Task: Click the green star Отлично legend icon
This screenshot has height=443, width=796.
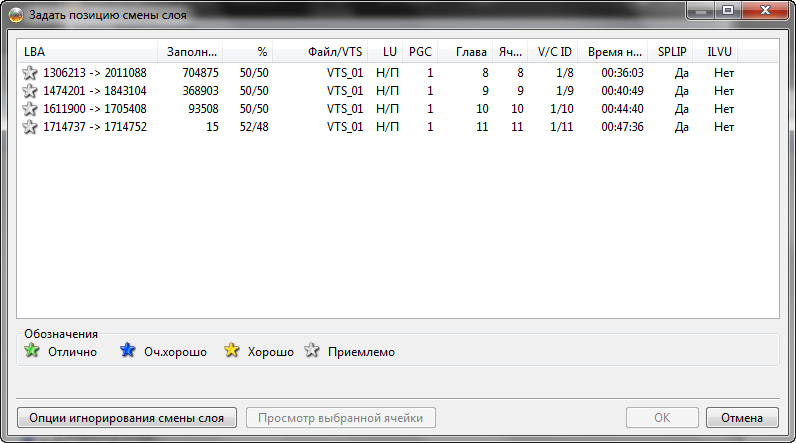Action: [31, 351]
